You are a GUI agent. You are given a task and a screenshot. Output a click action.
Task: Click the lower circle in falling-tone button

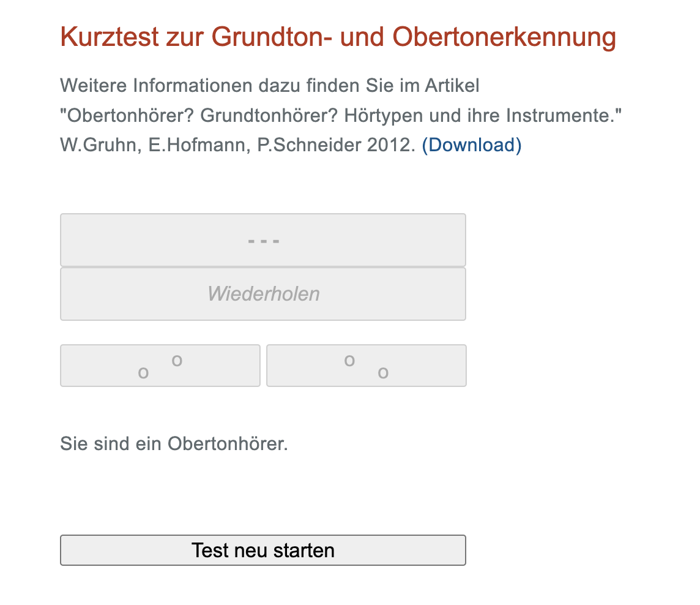(x=383, y=373)
